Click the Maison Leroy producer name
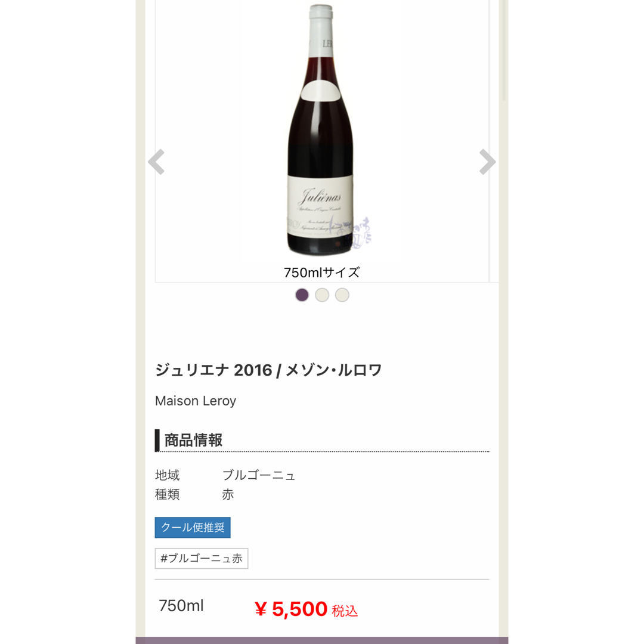Screen dimensions: 644x644 click(x=196, y=401)
